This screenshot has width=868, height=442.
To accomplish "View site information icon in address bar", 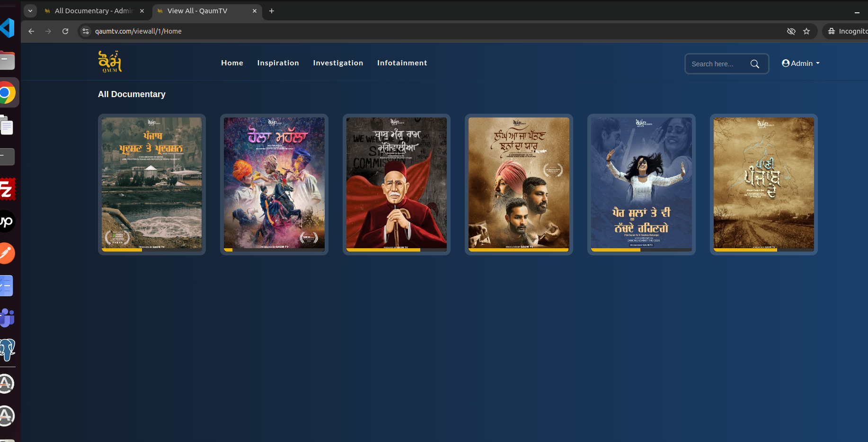I will click(x=86, y=31).
